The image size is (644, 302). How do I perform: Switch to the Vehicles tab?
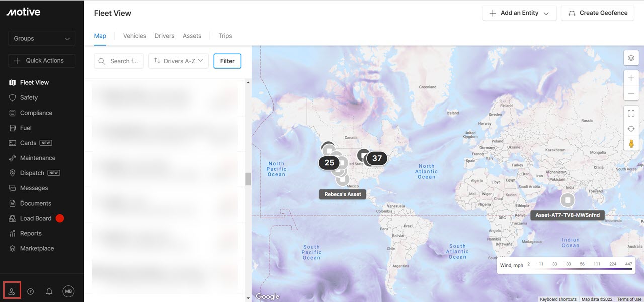point(135,36)
